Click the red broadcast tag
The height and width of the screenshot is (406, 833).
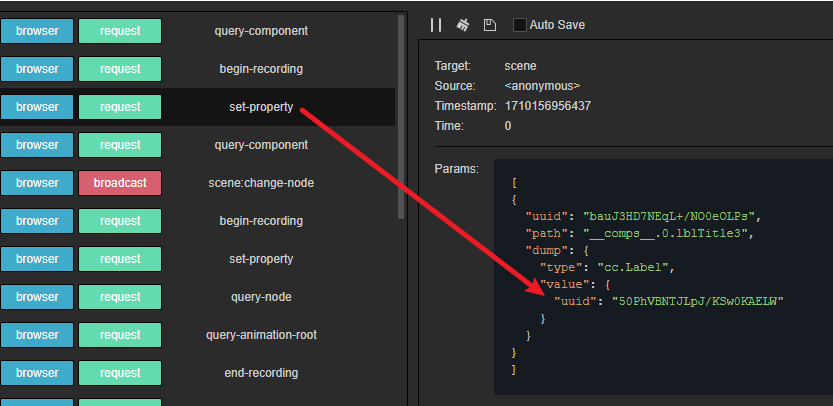[120, 183]
